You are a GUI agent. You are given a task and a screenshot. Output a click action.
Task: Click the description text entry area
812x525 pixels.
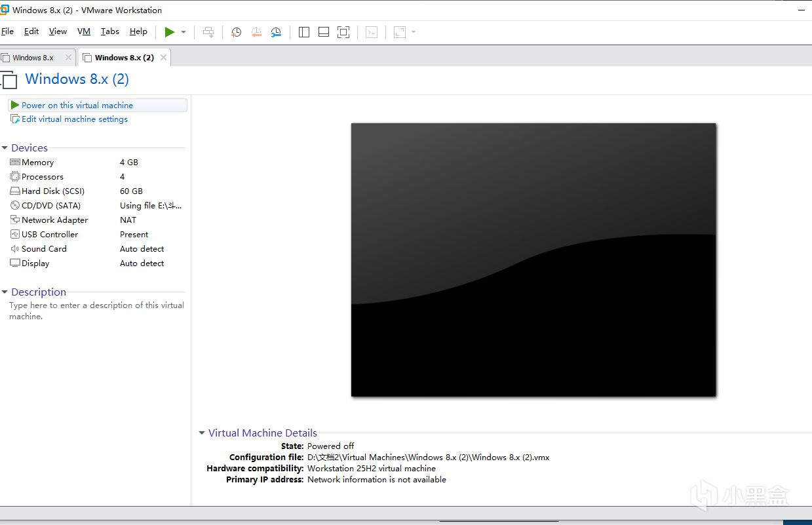point(96,311)
